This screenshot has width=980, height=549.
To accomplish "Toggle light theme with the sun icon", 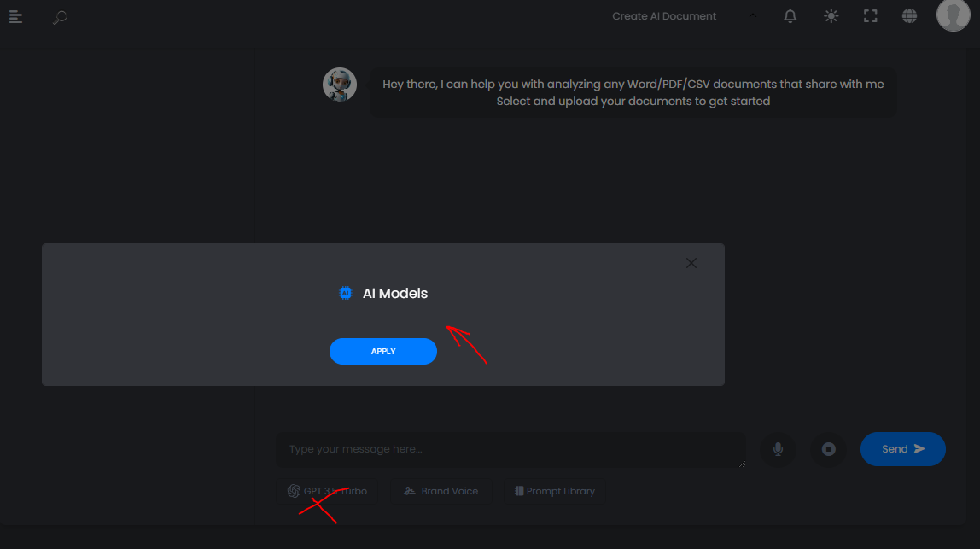I will pyautogui.click(x=831, y=16).
